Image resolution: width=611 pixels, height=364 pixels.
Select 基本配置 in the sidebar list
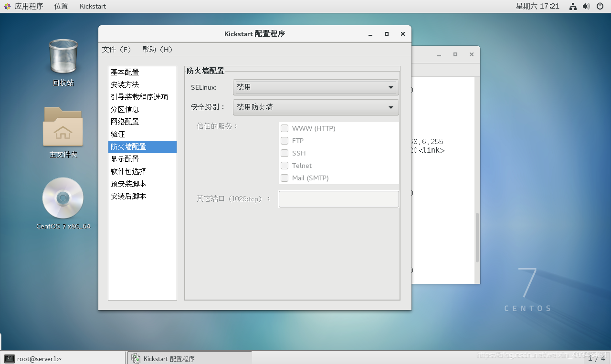pyautogui.click(x=142, y=72)
